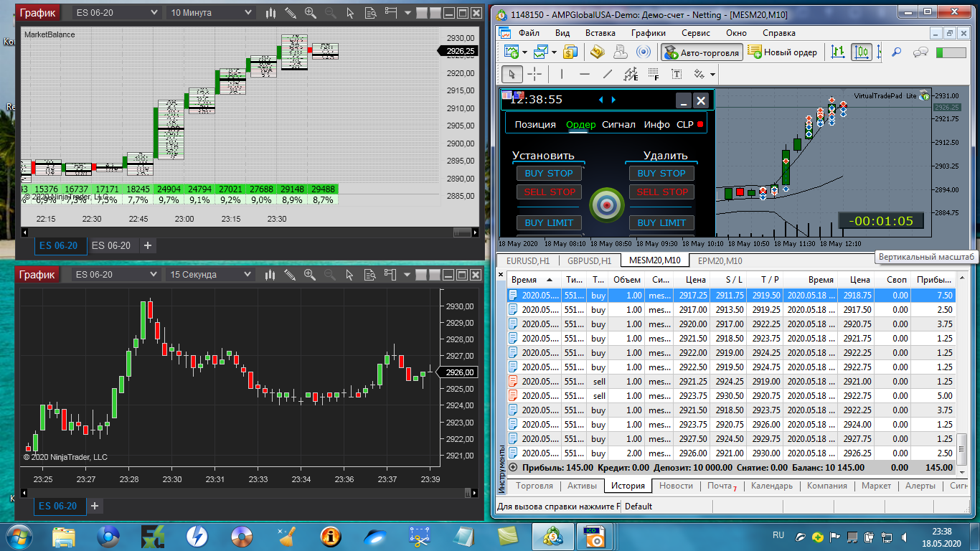Open MetaTrader signals radio-wave icon
Viewport: 980px width, 551px height.
point(644,52)
